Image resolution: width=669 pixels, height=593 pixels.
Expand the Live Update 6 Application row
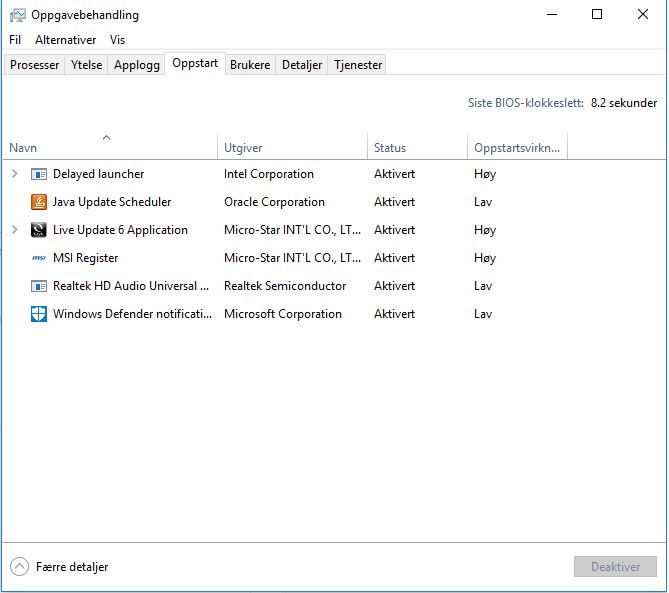[15, 230]
